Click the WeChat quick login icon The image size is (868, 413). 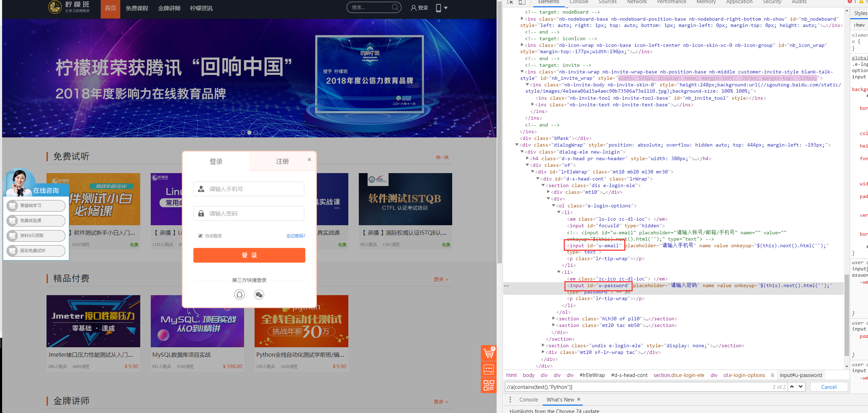[x=259, y=294]
